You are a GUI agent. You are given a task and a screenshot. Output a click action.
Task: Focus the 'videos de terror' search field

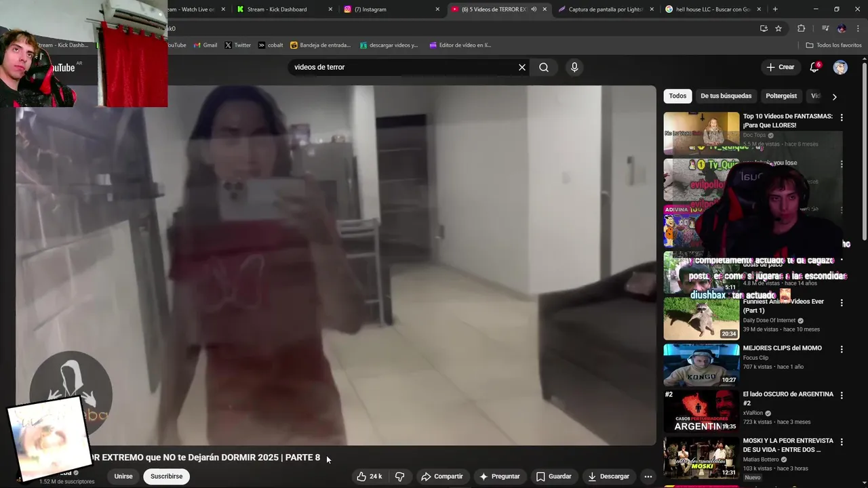click(x=403, y=67)
